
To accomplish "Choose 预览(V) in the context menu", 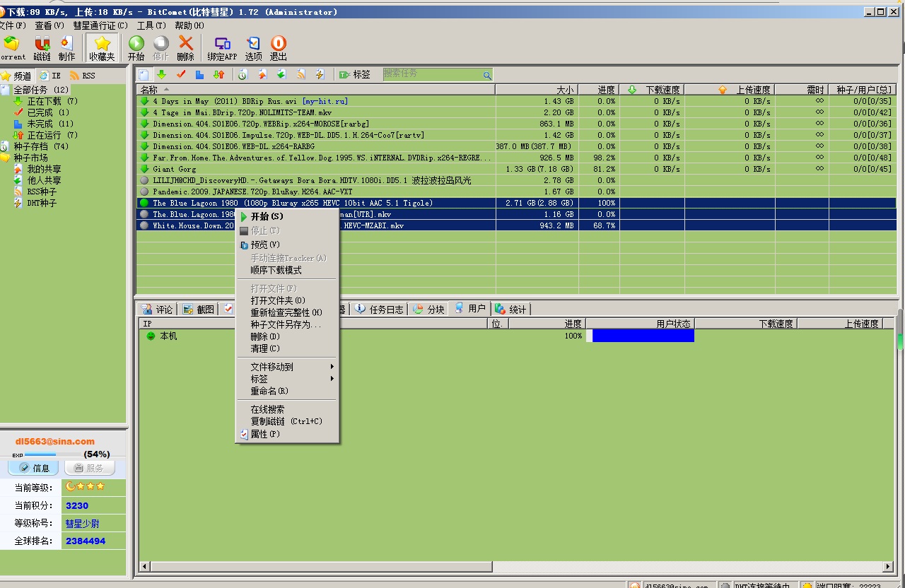I will point(287,245).
